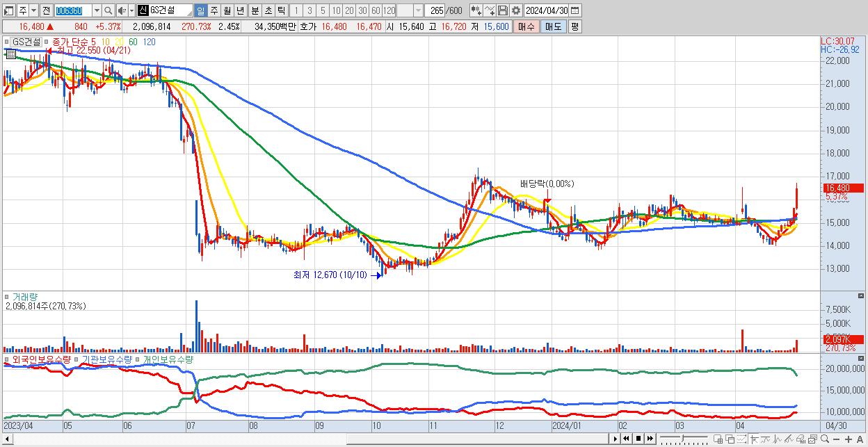Switch to 틱 tick chart
868x447 pixels.
click(x=281, y=10)
